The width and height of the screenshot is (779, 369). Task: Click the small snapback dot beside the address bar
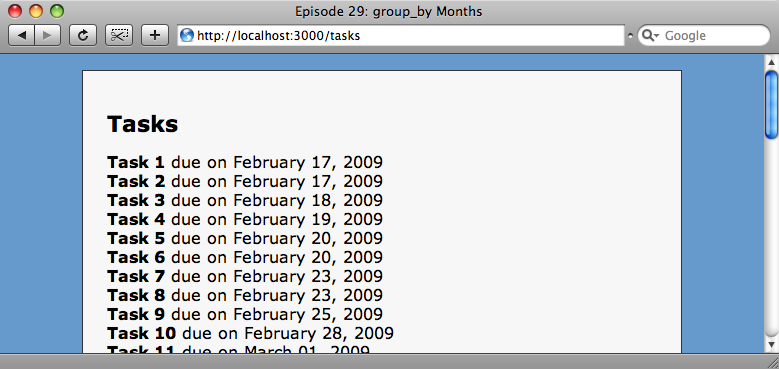click(x=630, y=36)
